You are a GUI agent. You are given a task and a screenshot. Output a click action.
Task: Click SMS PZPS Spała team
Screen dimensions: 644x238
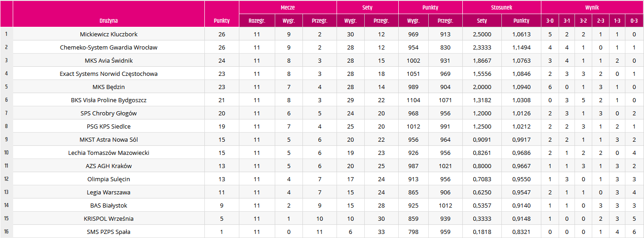point(109,232)
